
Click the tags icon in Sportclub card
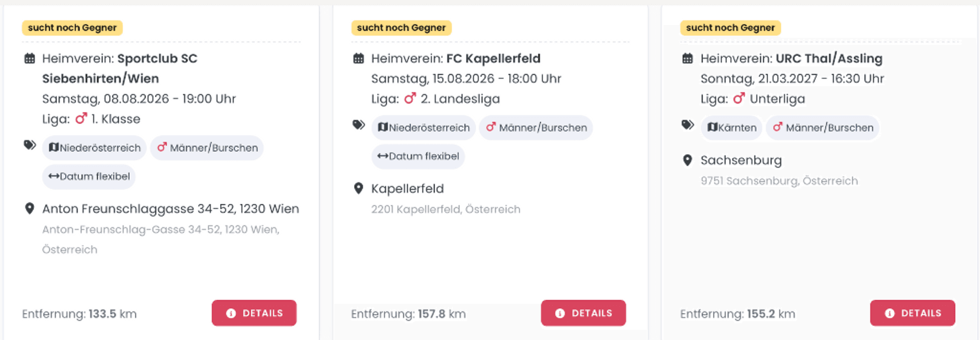30,145
